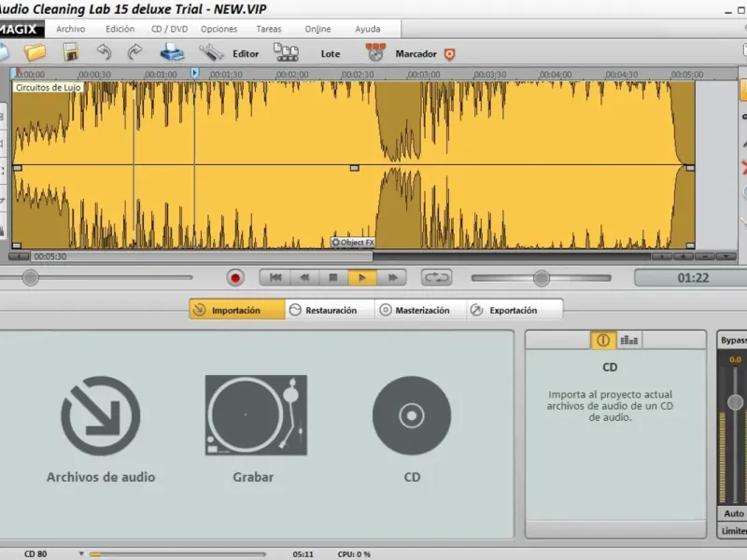Click the minus zoom button beside the scrollbar
The width and height of the screenshot is (747, 560).
point(705,256)
